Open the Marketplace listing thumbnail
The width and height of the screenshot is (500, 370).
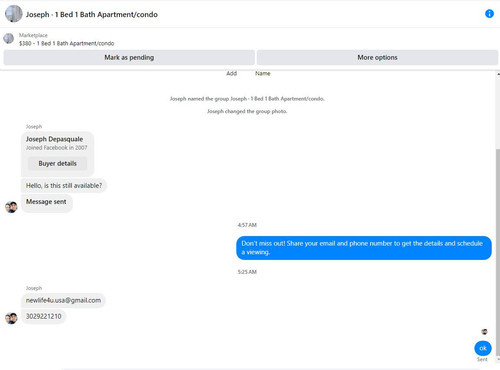(9, 39)
